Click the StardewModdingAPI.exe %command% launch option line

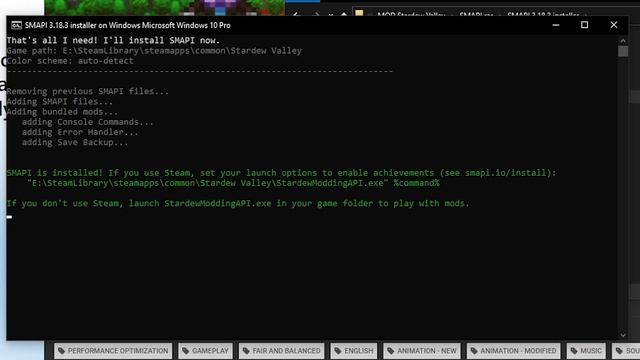point(233,183)
